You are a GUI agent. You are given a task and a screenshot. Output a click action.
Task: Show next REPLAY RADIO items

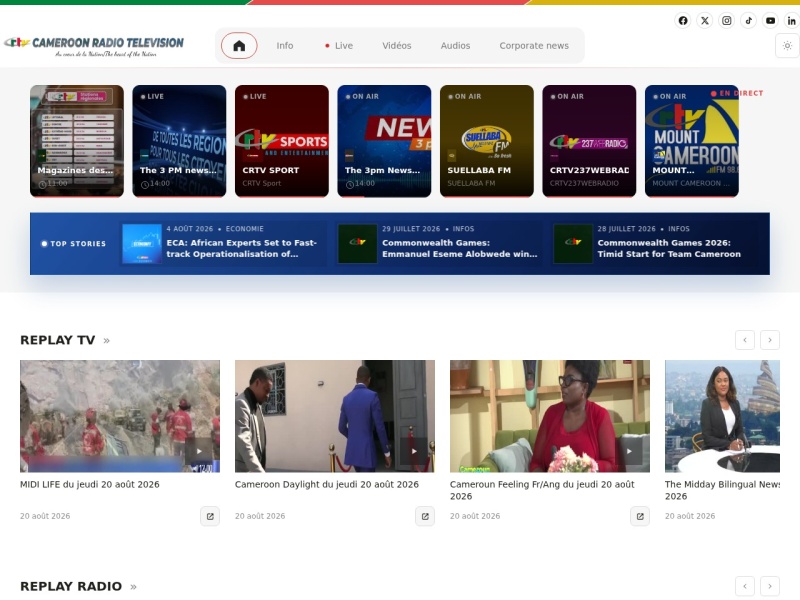point(770,587)
